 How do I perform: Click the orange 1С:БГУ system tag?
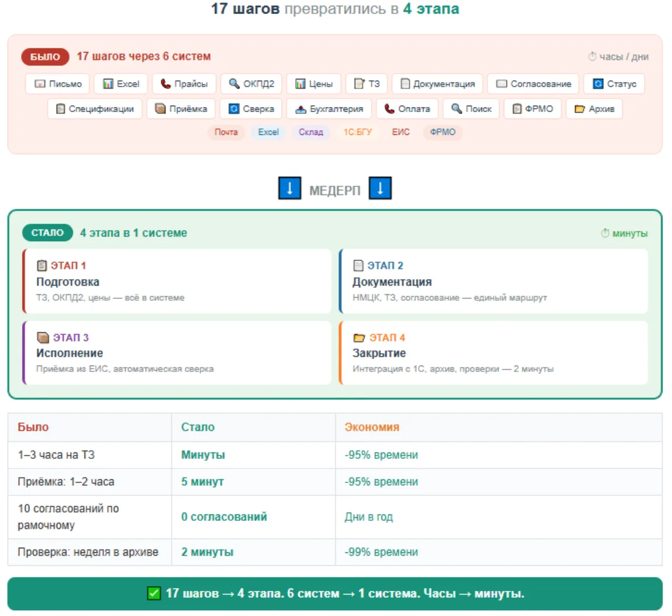click(x=358, y=132)
